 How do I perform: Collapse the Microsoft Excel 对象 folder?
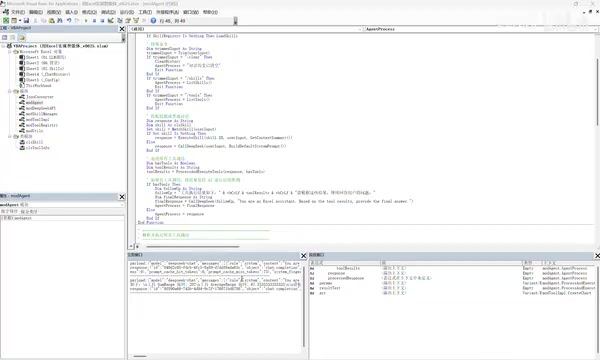click(x=10, y=52)
